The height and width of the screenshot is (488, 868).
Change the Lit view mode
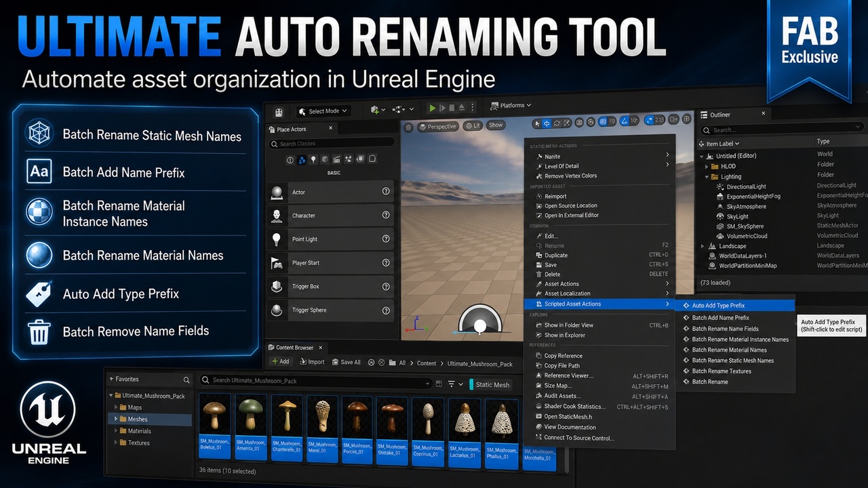click(x=473, y=125)
